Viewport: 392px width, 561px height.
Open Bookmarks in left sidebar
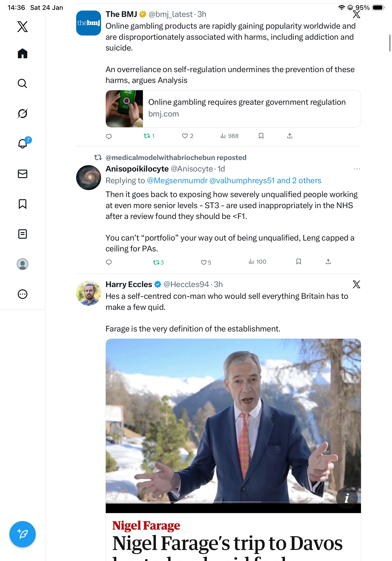[23, 204]
